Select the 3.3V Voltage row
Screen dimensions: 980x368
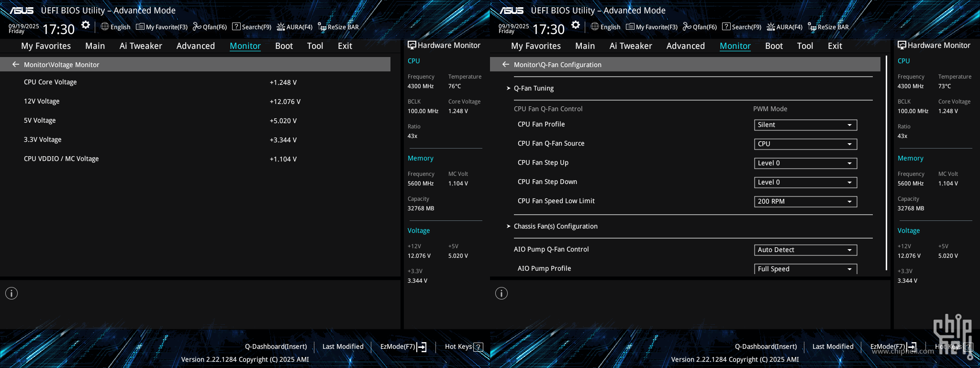[x=195, y=140]
